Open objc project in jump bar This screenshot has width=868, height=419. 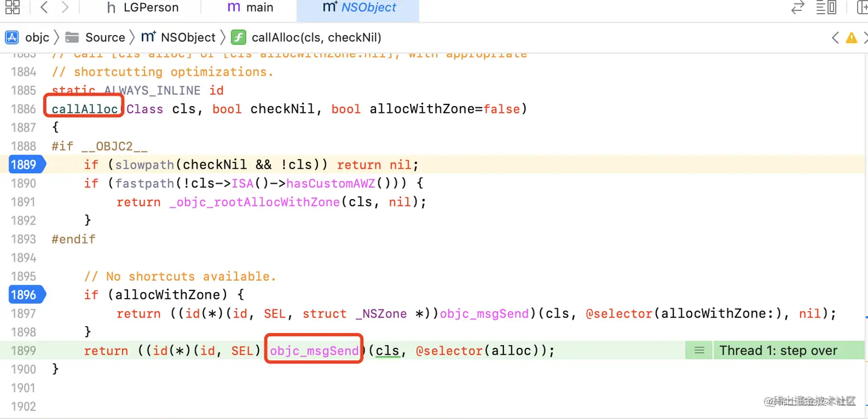(28, 38)
